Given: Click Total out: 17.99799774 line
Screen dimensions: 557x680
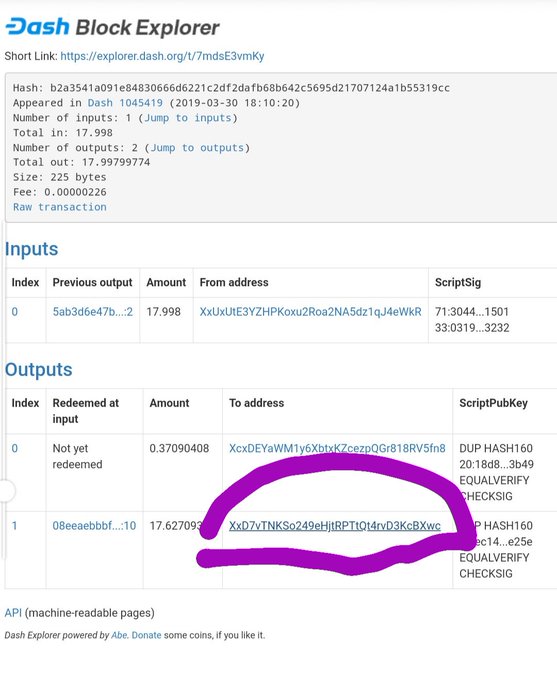Looking at the screenshot, I should click(82, 163).
